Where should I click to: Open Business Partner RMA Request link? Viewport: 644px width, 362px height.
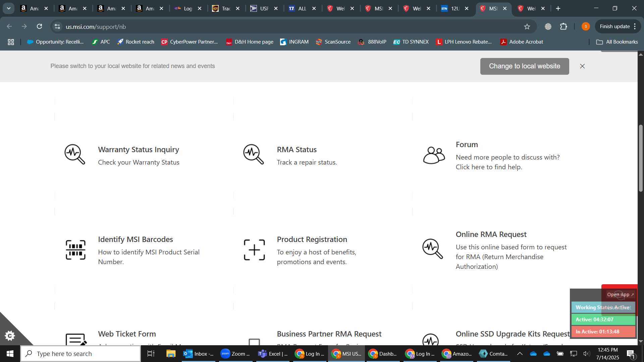[329, 334]
